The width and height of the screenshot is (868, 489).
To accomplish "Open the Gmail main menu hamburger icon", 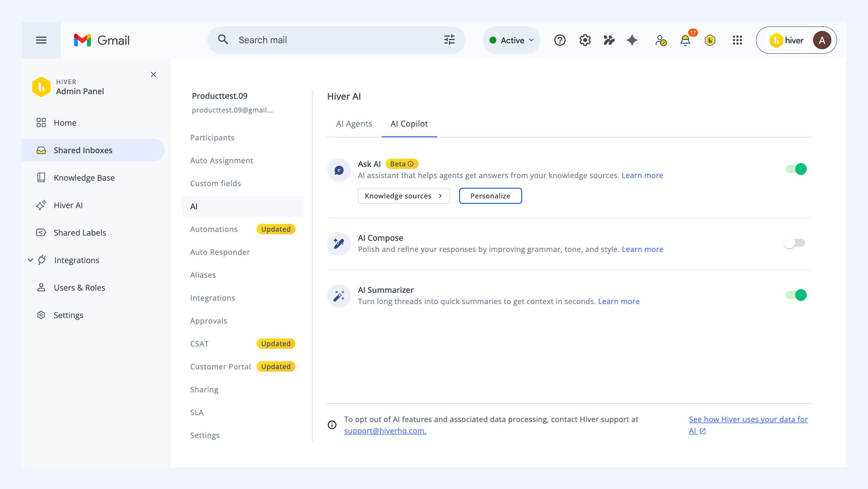I will click(x=41, y=40).
